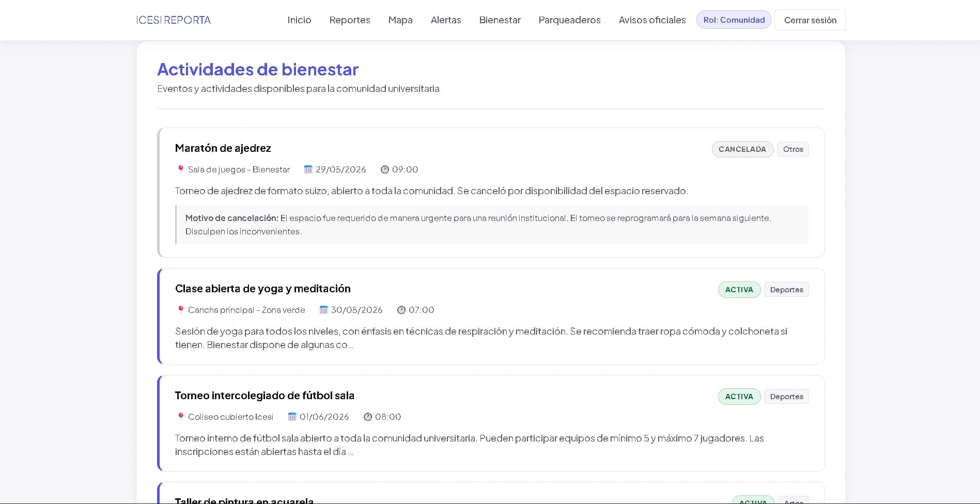Open the Reportes section

pyautogui.click(x=350, y=20)
